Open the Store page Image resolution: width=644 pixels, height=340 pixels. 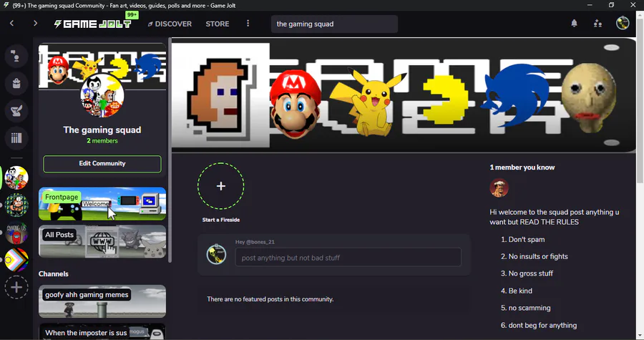tap(218, 24)
